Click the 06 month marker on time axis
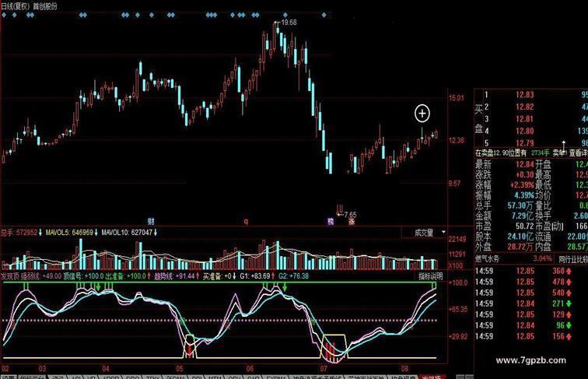588x379 pixels. click(250, 369)
